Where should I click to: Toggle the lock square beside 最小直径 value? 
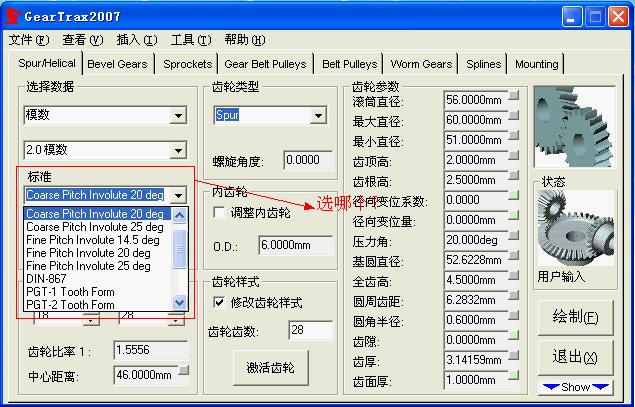click(x=514, y=135)
